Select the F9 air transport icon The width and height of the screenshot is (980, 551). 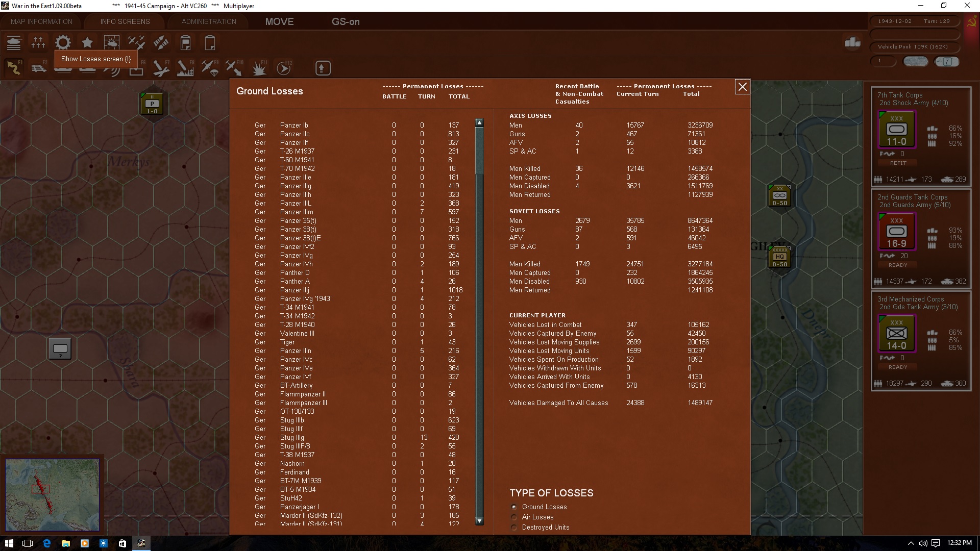click(210, 68)
